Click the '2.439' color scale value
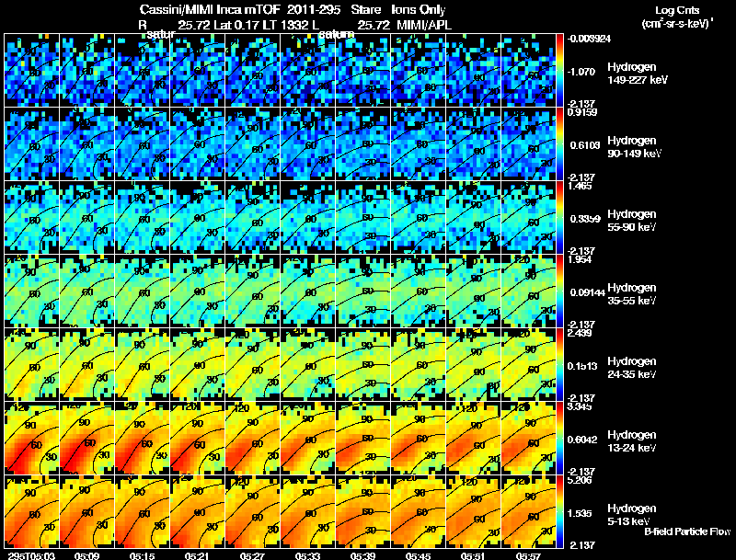This screenshot has width=736, height=560. (x=580, y=333)
